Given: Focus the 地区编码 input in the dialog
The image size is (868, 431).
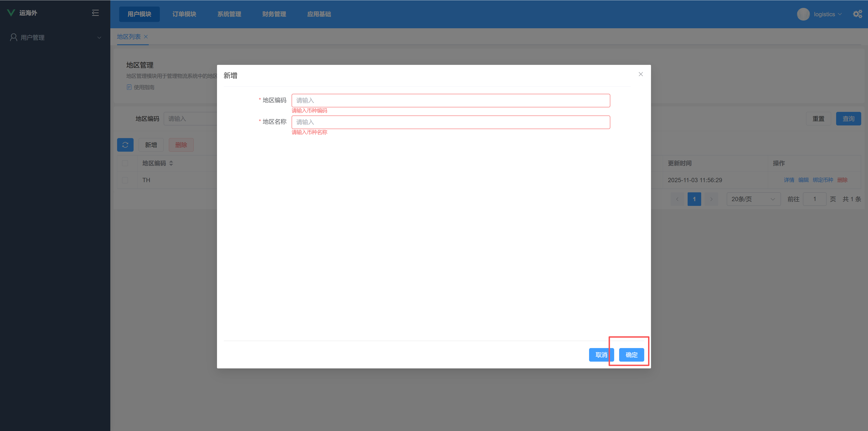Looking at the screenshot, I should 451,100.
